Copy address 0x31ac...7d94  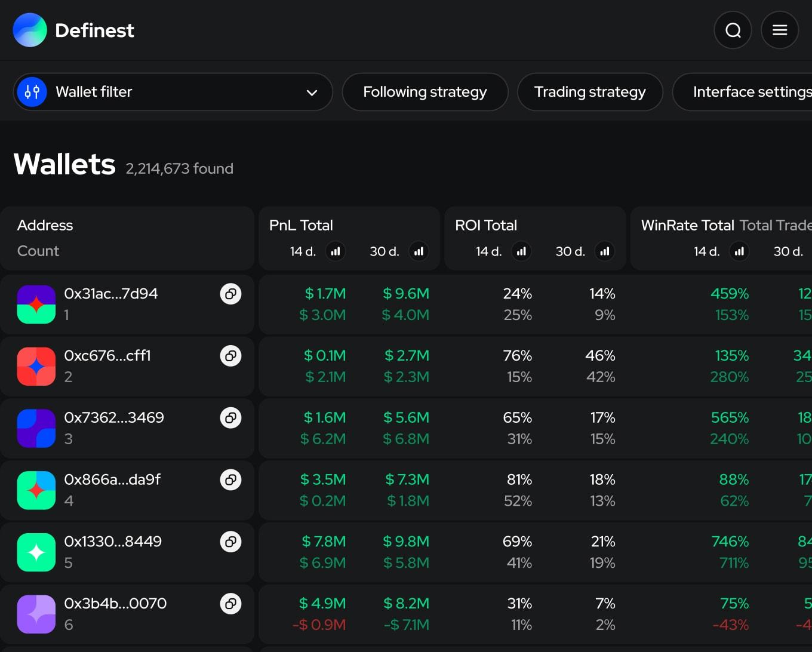tap(230, 294)
